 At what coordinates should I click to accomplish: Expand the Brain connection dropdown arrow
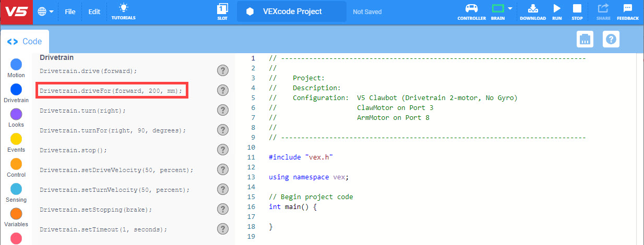[510, 8]
